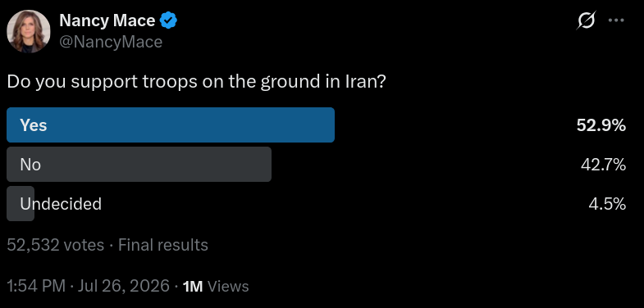Open the 1:54 PM Jul 26, 2026 timestamp
This screenshot has width=644, height=308.
coord(89,286)
